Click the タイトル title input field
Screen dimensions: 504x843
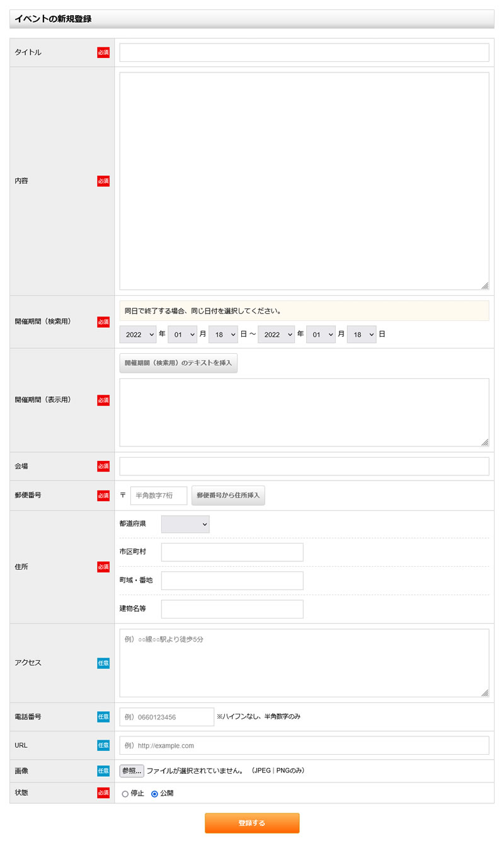tap(304, 52)
